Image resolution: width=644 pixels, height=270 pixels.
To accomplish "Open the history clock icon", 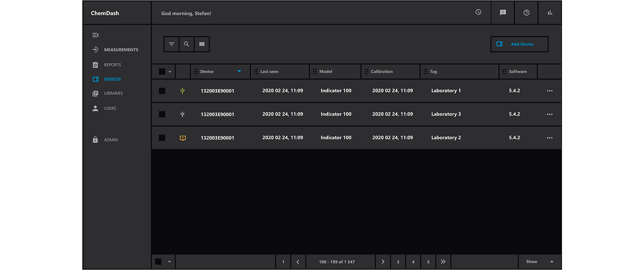I will tap(478, 12).
